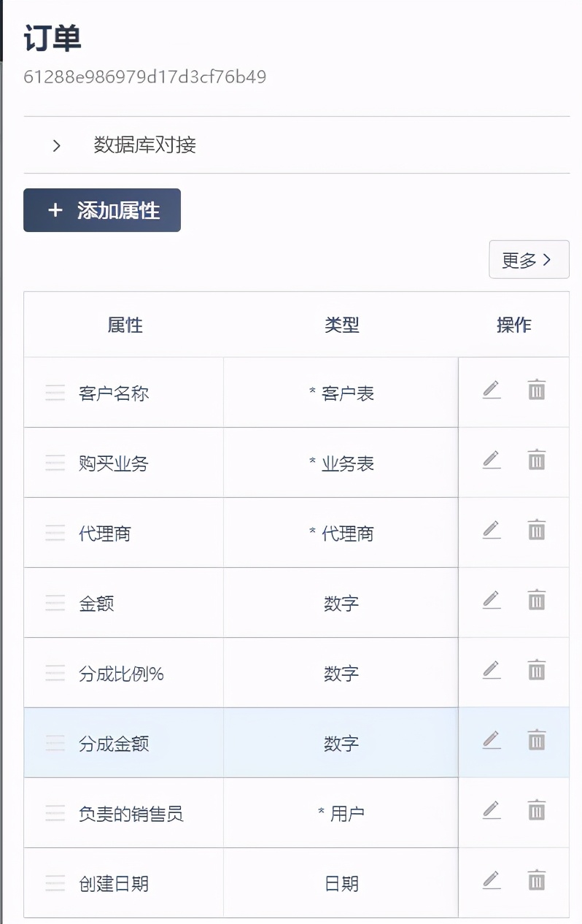Expand the 数据库对接 section
This screenshot has width=582, height=924.
point(56,145)
